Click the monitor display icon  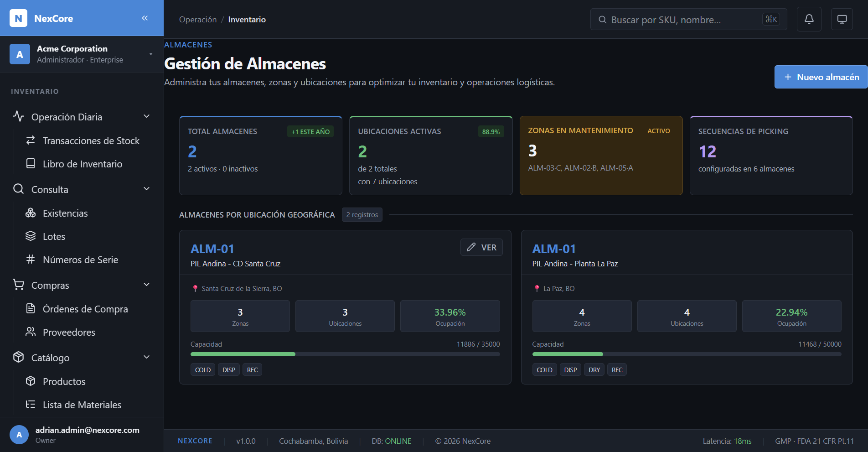[x=842, y=19]
